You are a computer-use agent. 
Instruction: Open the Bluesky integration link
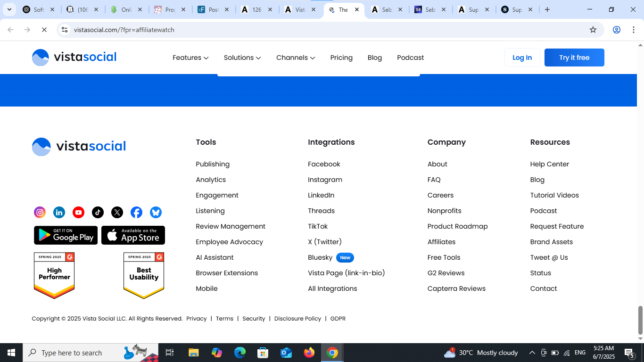coord(320,257)
